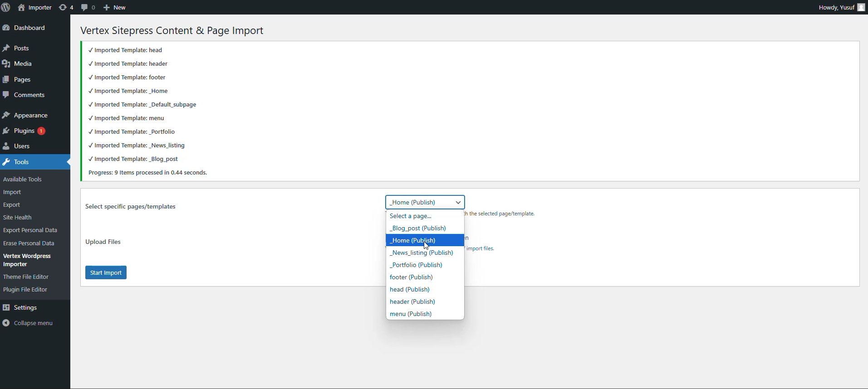Open the Import submenu link
The height and width of the screenshot is (389, 868).
click(12, 192)
